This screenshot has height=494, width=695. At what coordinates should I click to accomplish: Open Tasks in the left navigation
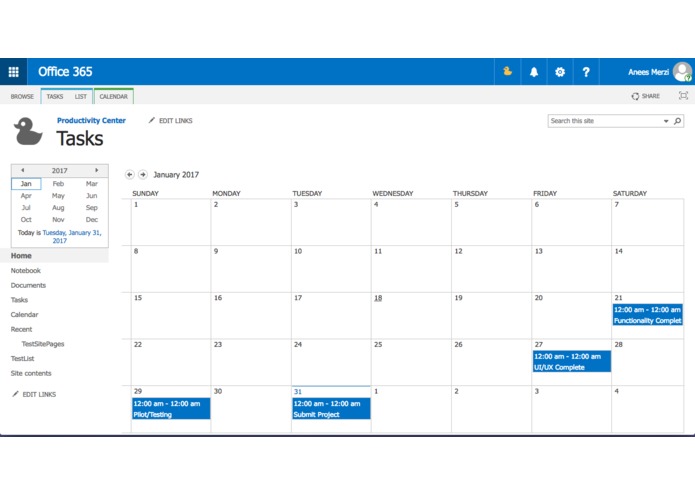[x=20, y=300]
